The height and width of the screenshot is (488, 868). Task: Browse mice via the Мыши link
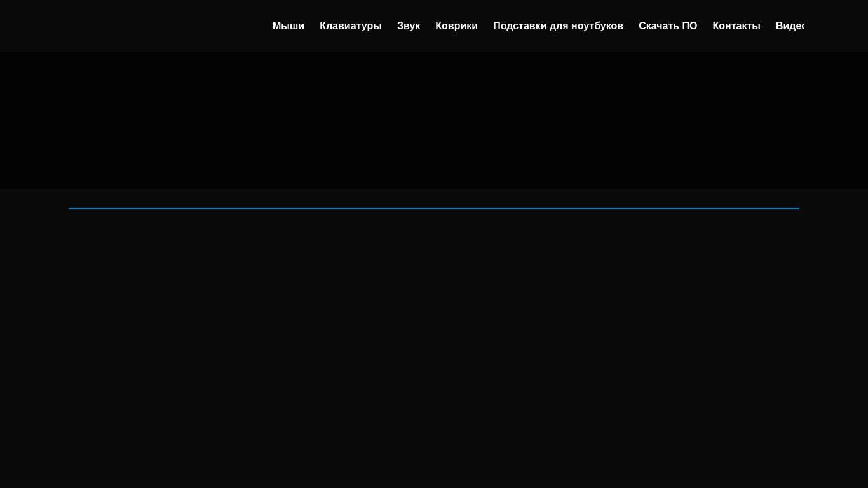(288, 26)
